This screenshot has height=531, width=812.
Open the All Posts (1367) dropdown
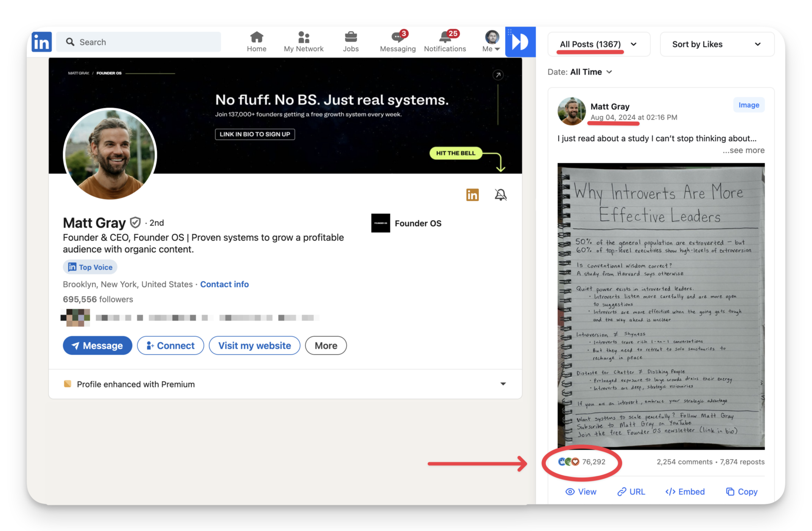pyautogui.click(x=598, y=44)
